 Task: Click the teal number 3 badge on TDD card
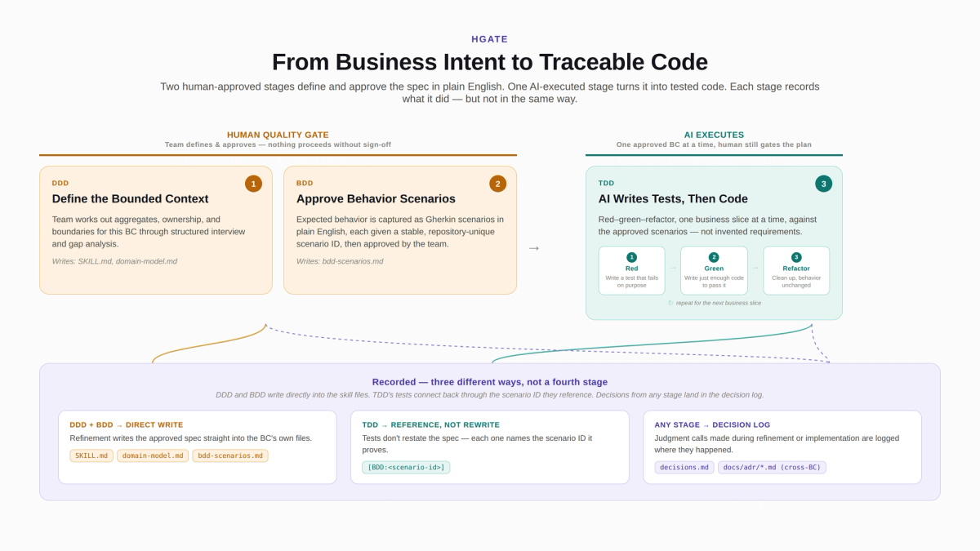pos(823,184)
